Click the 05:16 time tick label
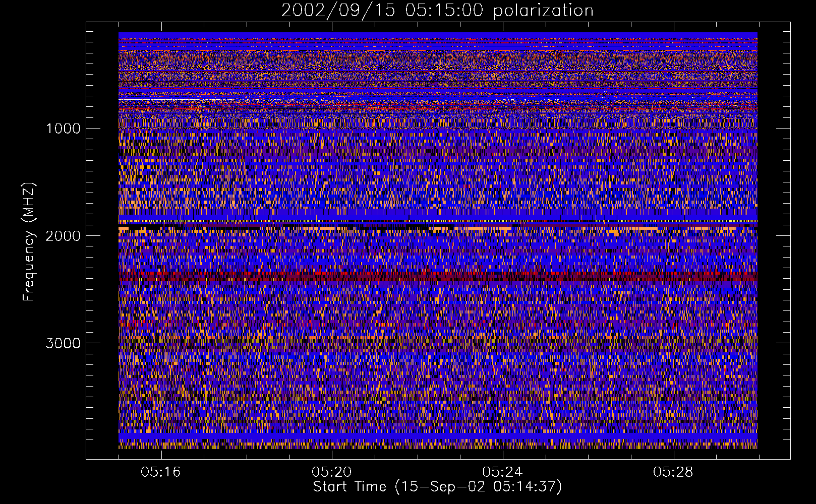816x504 pixels. pyautogui.click(x=161, y=472)
